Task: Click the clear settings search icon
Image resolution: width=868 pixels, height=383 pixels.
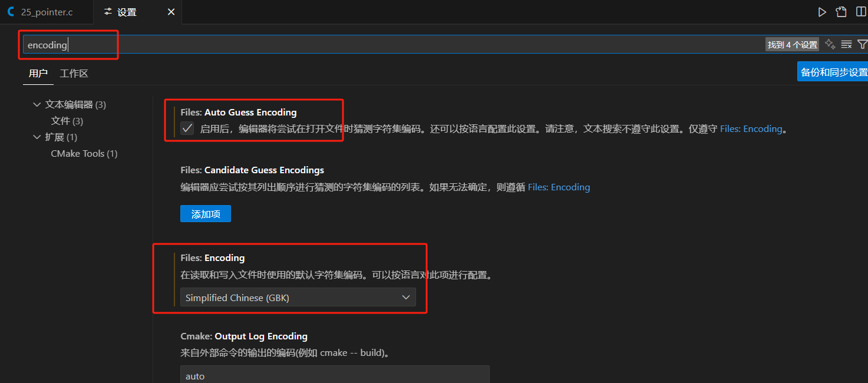Action: click(846, 44)
